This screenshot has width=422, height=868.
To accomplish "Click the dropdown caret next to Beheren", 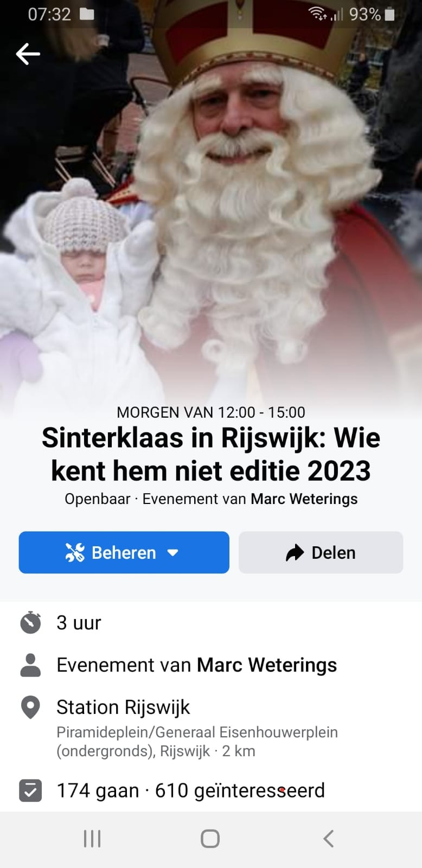I will 173,553.
